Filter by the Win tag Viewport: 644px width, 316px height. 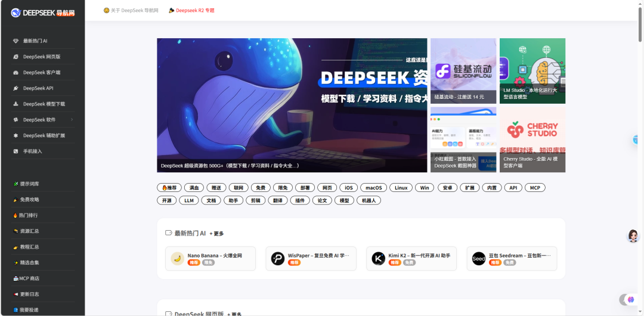pos(425,188)
